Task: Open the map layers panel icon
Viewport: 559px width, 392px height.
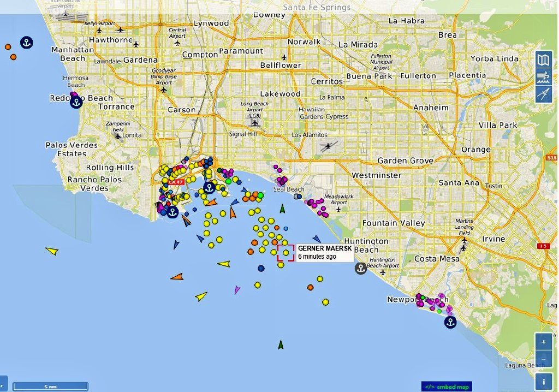Action: pos(543,60)
